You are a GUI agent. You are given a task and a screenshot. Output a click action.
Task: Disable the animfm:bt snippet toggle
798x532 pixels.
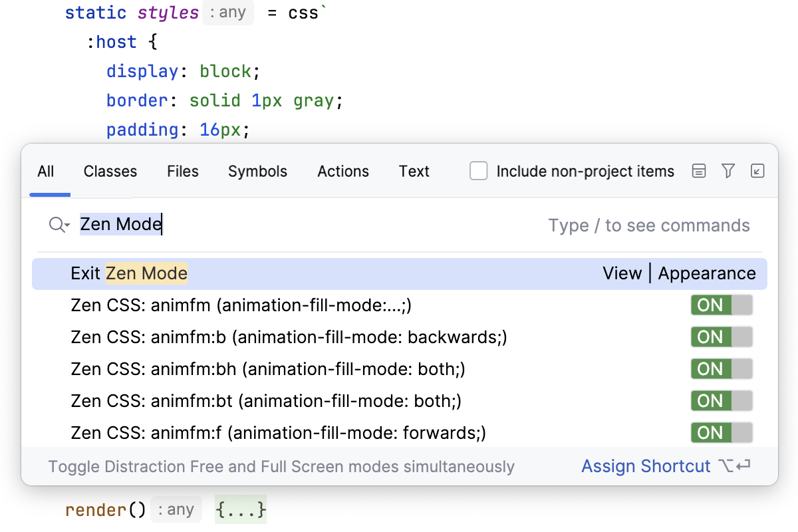722,400
